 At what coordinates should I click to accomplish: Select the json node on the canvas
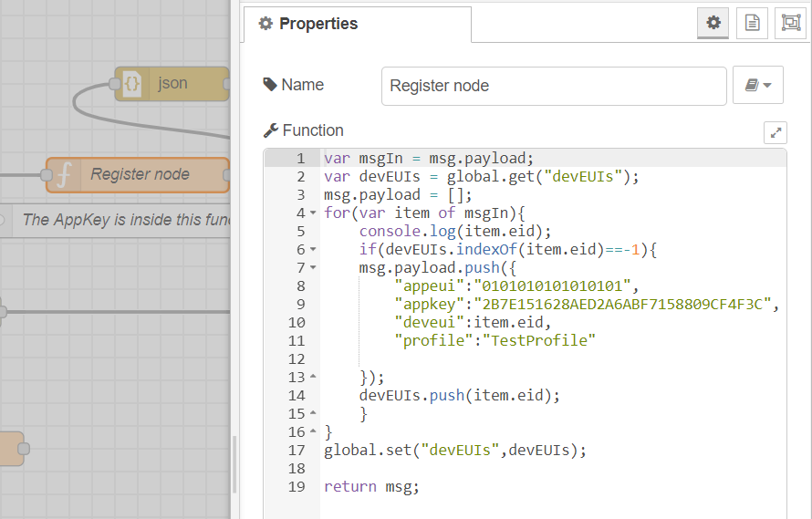[172, 83]
